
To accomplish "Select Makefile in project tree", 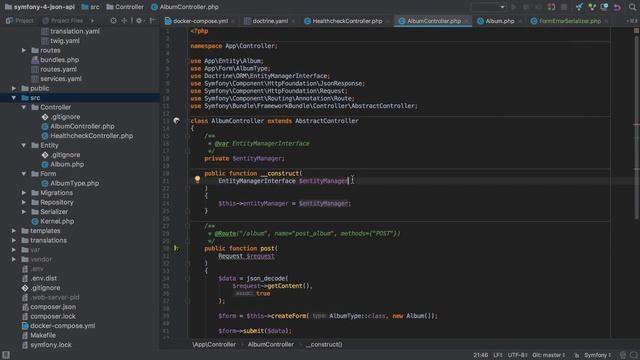I will click(43, 335).
